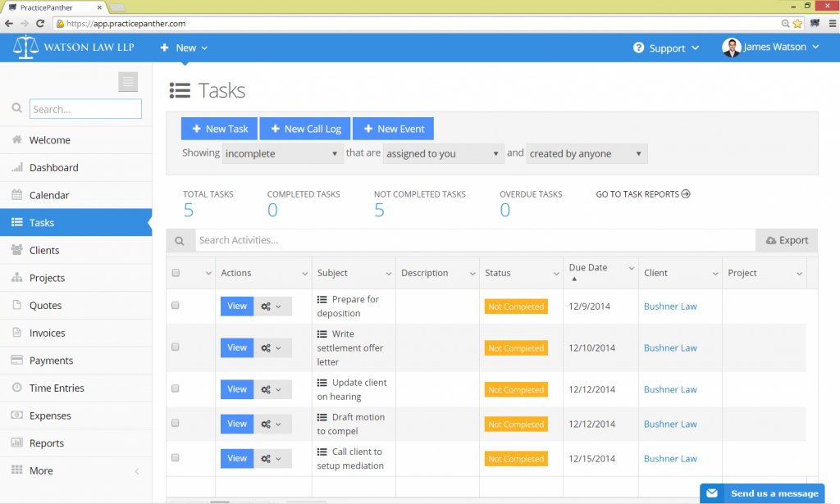The width and height of the screenshot is (840, 504).
Task: Open the incomplete status dropdown
Action: coord(282,153)
